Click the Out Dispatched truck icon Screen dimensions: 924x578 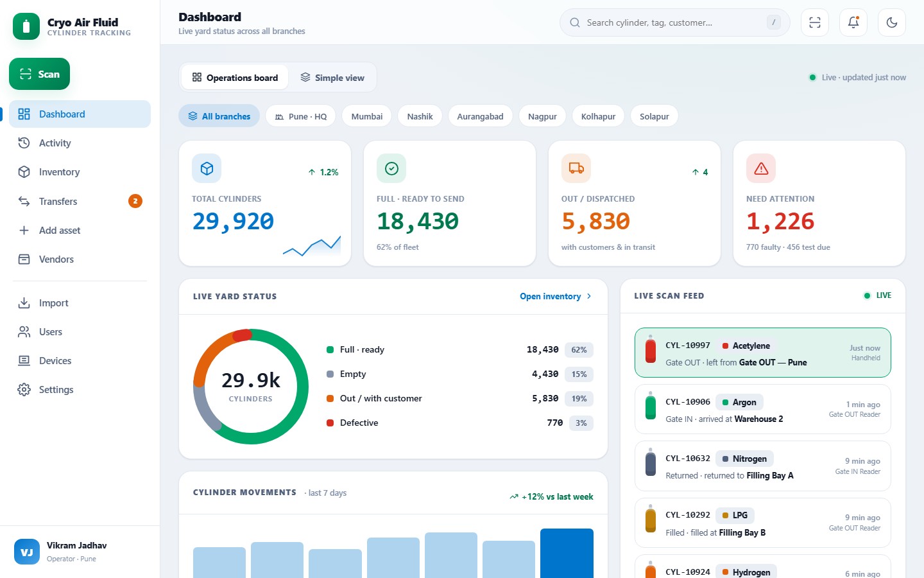[576, 168]
